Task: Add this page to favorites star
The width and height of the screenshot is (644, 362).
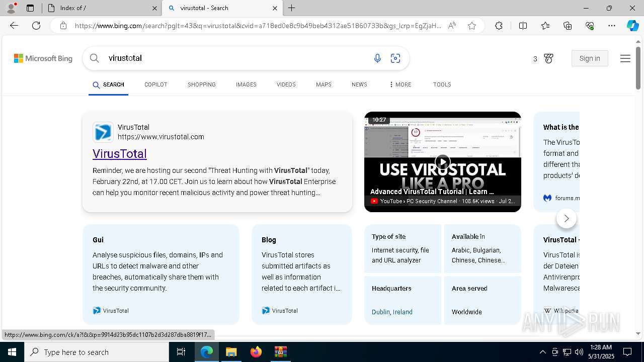Action: coord(472,26)
